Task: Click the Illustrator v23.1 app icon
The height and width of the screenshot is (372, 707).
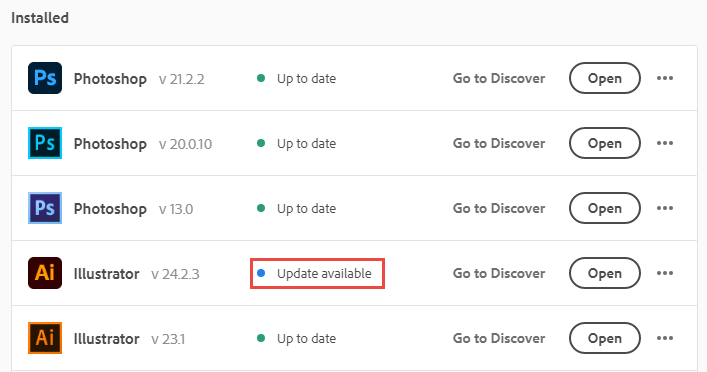Action: tap(45, 338)
